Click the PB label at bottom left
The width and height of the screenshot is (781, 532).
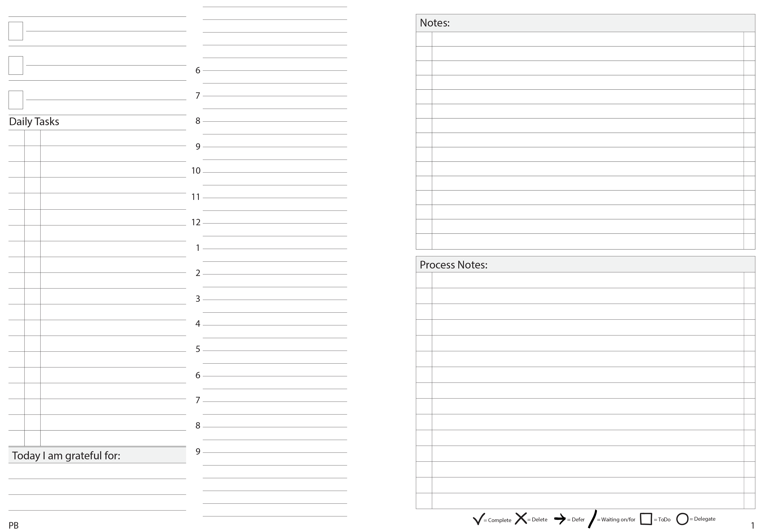click(13, 525)
